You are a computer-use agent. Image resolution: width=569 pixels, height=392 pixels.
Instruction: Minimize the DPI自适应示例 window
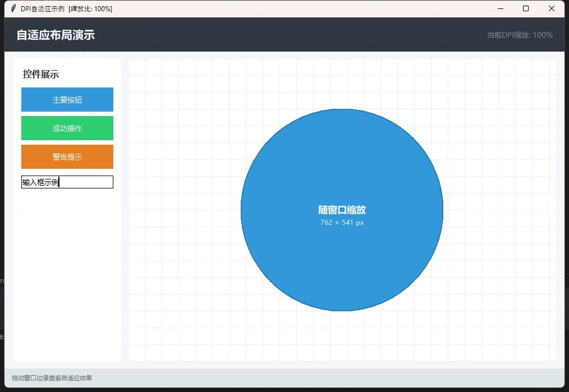[500, 8]
